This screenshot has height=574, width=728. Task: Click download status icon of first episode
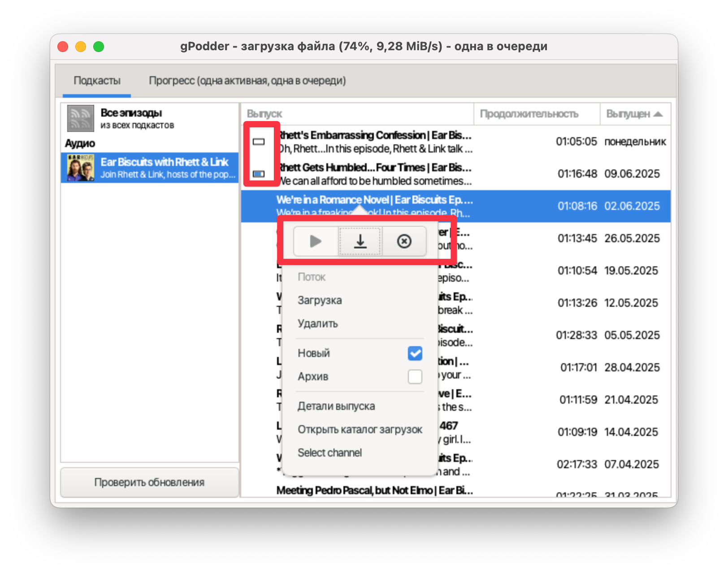click(259, 142)
